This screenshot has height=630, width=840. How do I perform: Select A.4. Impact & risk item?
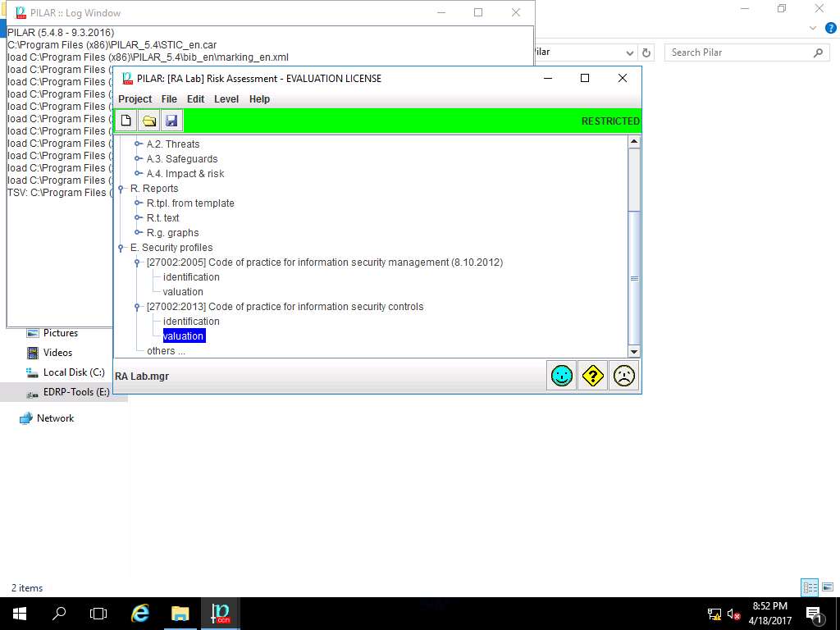pyautogui.click(x=185, y=174)
